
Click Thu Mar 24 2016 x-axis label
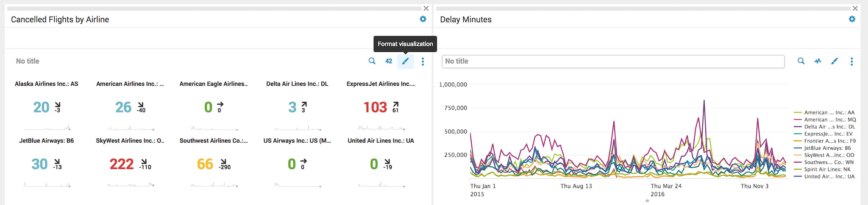pyautogui.click(x=666, y=190)
